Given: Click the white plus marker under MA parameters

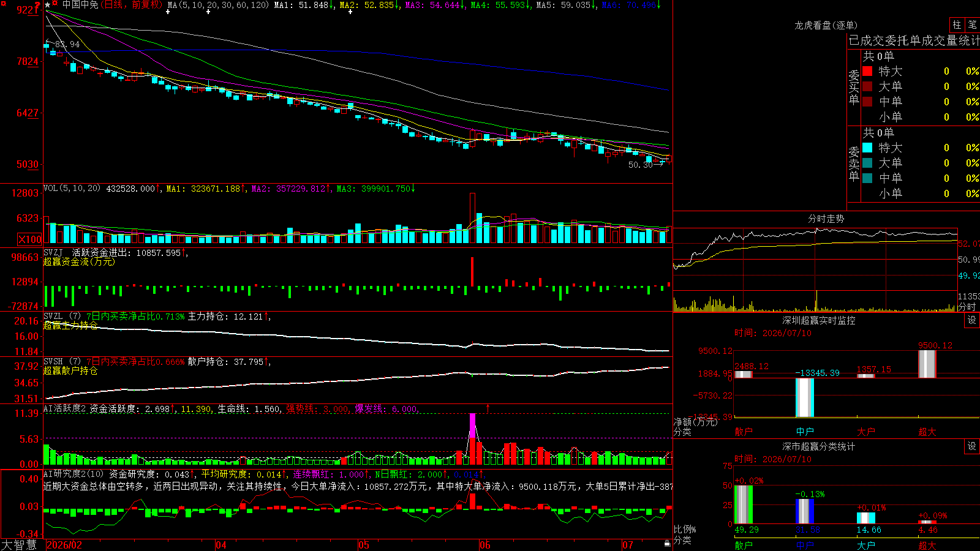Looking at the screenshot, I should [x=168, y=12].
